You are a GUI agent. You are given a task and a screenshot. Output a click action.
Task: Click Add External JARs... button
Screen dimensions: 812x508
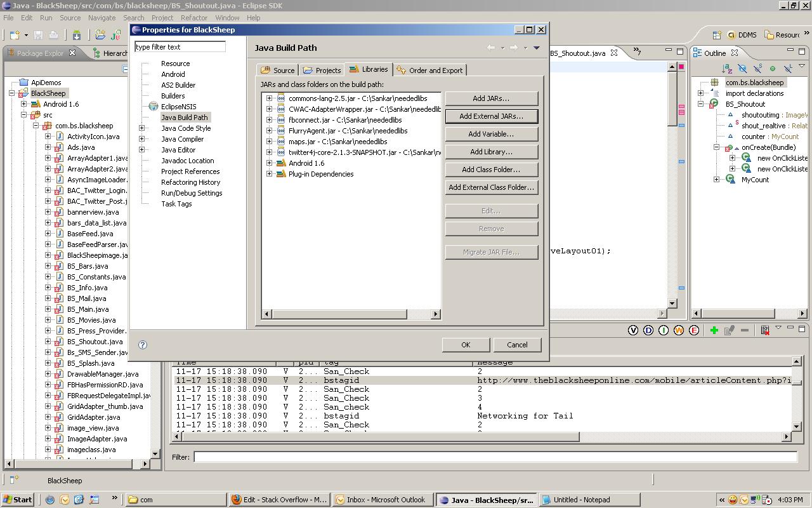point(491,116)
